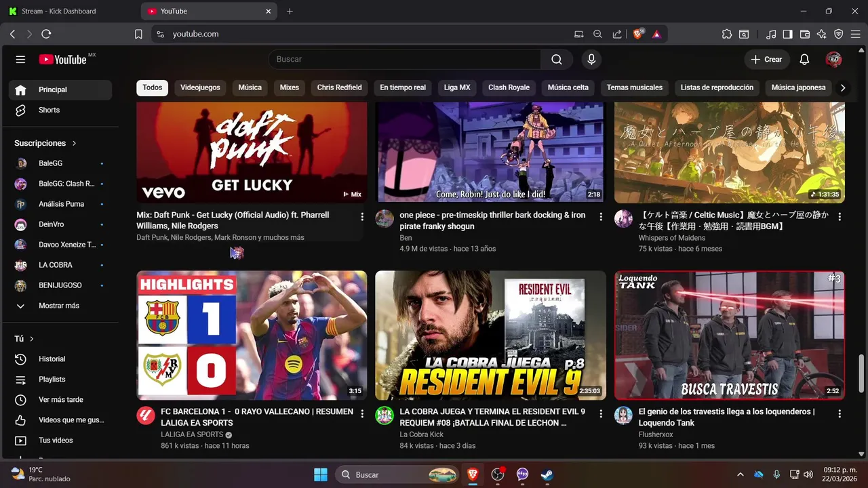Select the En tiempo real chip
Image resolution: width=868 pixels, height=488 pixels.
pos(403,87)
